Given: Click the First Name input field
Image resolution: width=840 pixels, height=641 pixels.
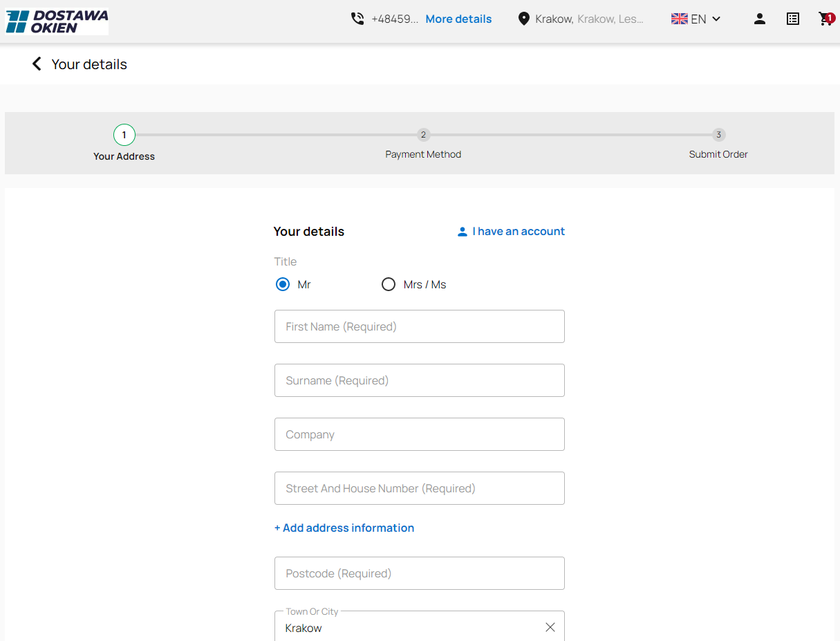Looking at the screenshot, I should tap(419, 326).
